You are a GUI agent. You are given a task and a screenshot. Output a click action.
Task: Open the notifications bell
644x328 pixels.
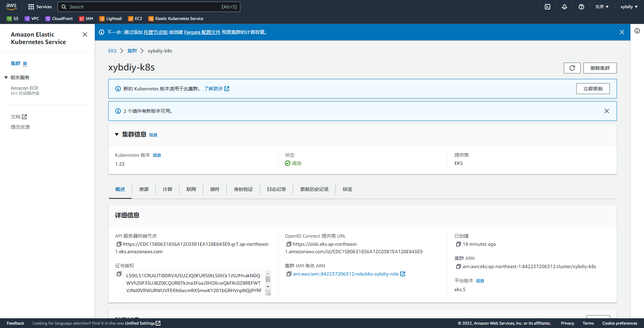point(564,7)
